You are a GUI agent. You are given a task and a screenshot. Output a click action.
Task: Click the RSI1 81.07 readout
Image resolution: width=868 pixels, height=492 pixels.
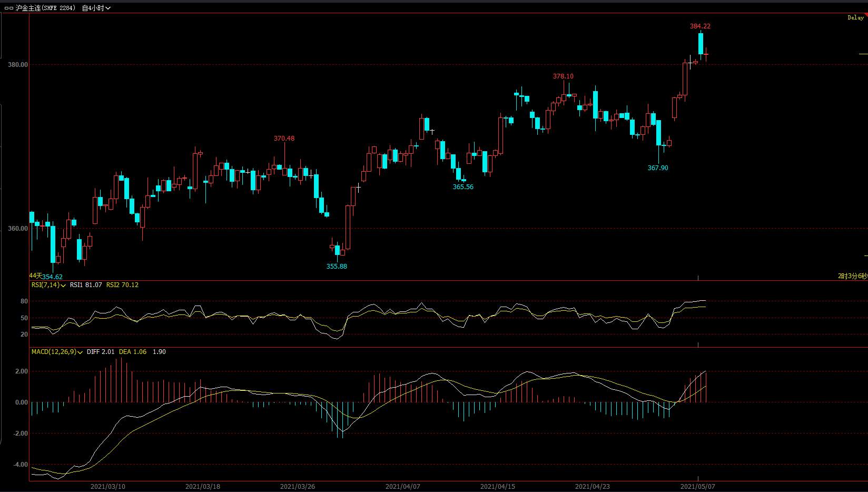click(86, 285)
